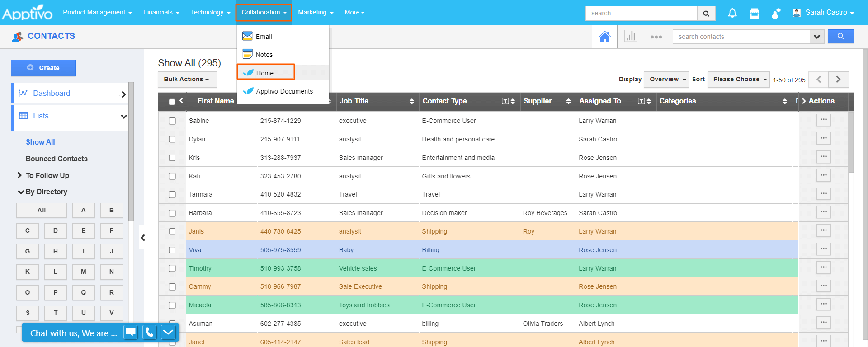
Task: Check the box for Barbara
Action: (172, 213)
